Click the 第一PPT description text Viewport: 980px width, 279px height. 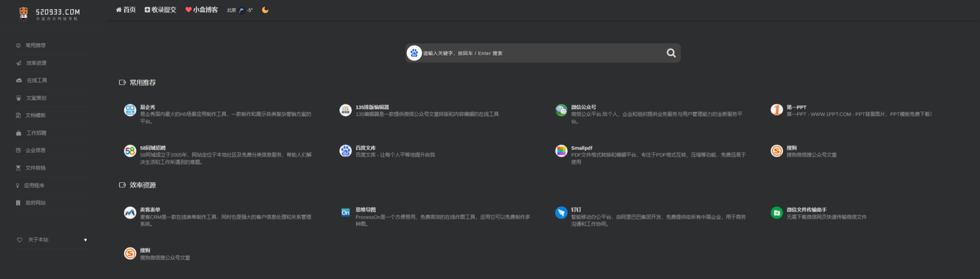[x=859, y=114]
